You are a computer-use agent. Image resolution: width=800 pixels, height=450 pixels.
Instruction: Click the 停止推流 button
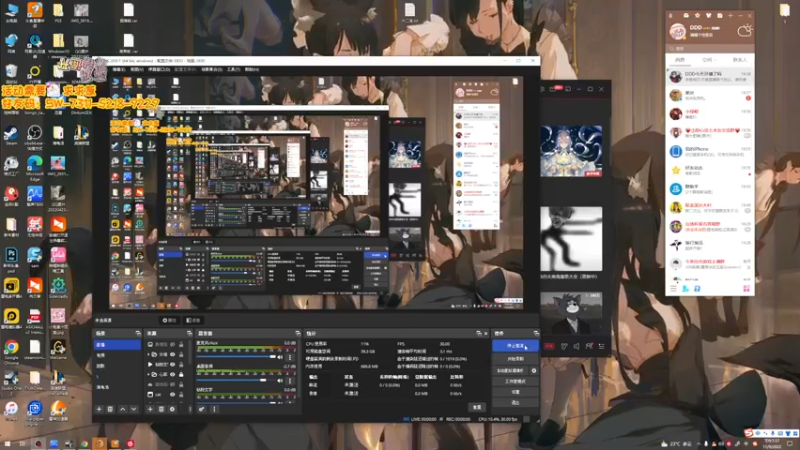tap(515, 346)
